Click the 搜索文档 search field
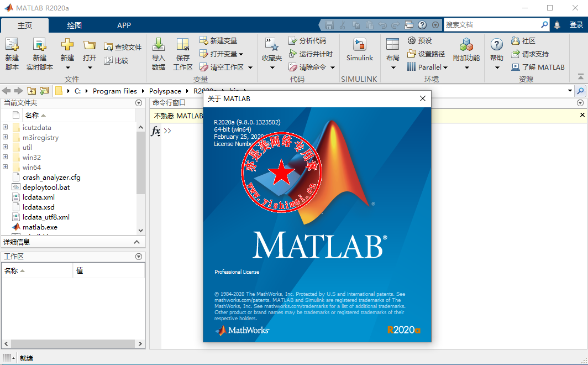 (x=492, y=25)
